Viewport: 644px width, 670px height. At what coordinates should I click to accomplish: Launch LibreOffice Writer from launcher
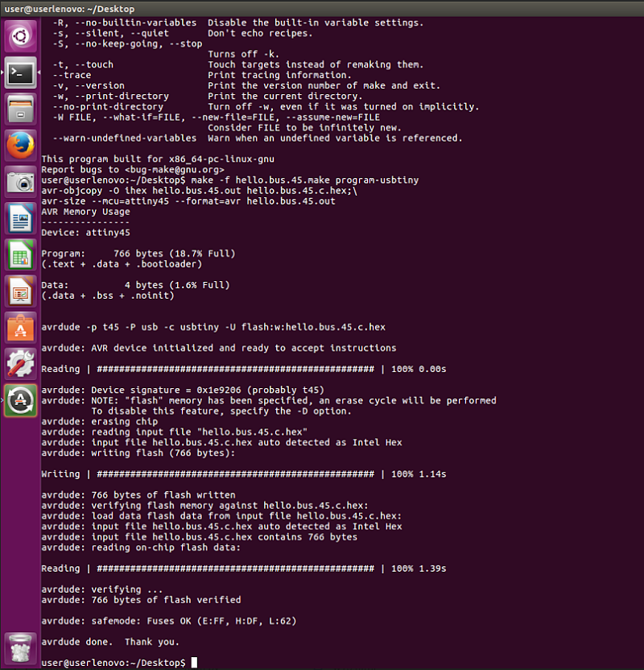20,218
